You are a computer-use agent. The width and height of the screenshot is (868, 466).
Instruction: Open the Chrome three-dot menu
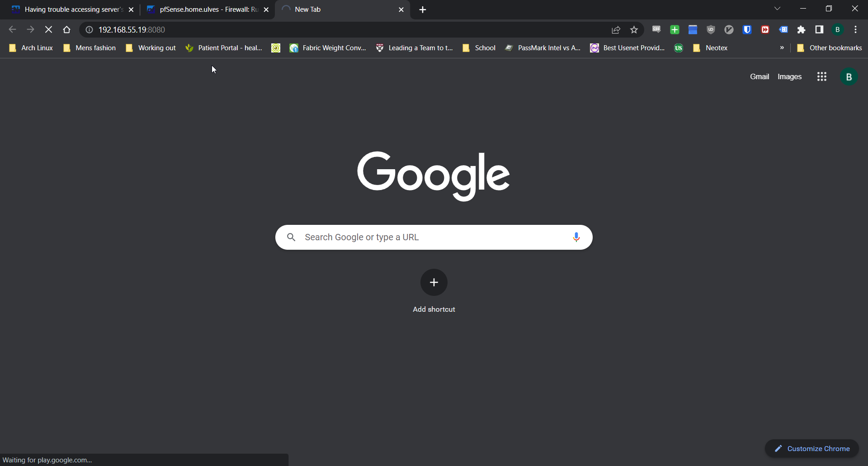(x=855, y=30)
